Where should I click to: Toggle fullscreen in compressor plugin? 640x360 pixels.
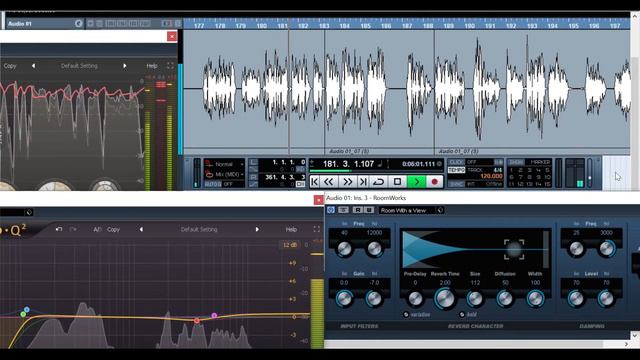[170, 66]
